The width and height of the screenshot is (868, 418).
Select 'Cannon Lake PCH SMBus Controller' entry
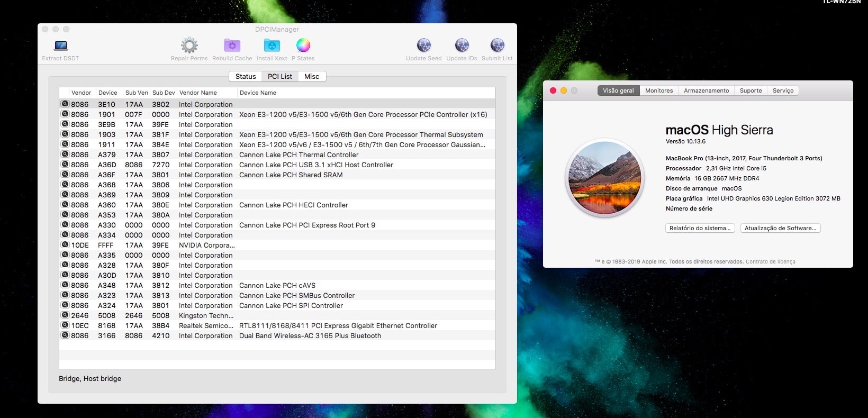297,295
